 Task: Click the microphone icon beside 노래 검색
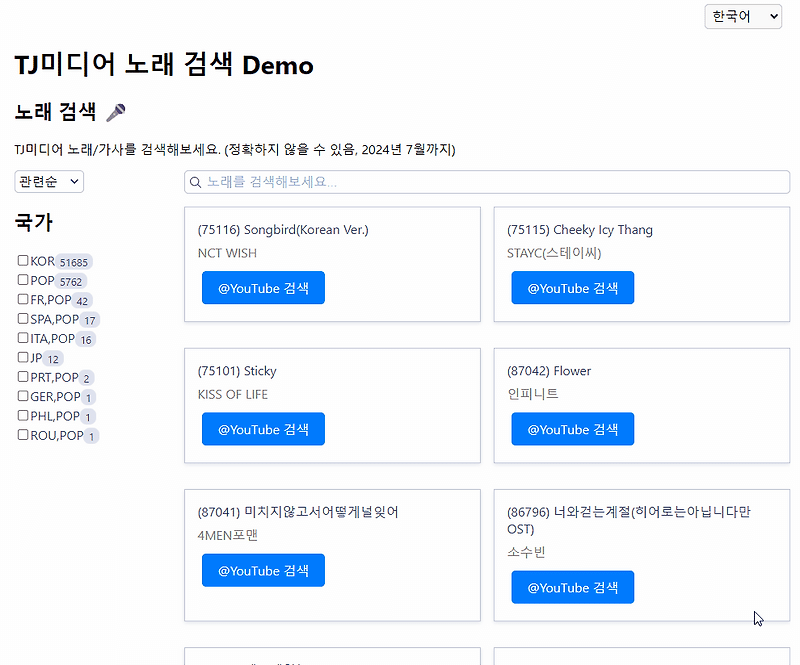[116, 112]
